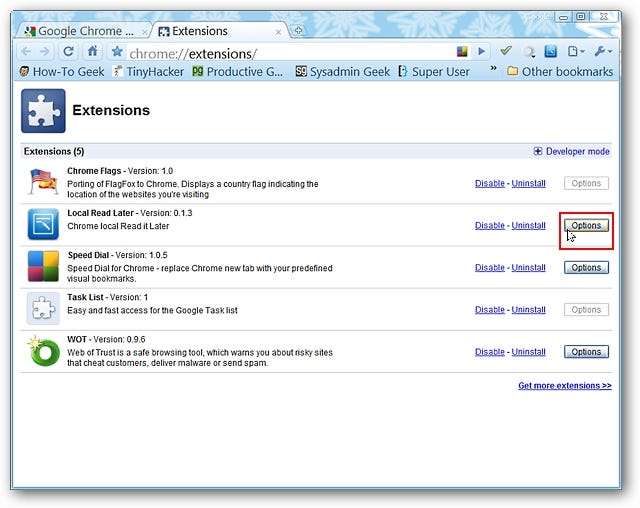This screenshot has height=508, width=640.
Task: Click the blue Go arrow in address bar
Action: tap(482, 51)
